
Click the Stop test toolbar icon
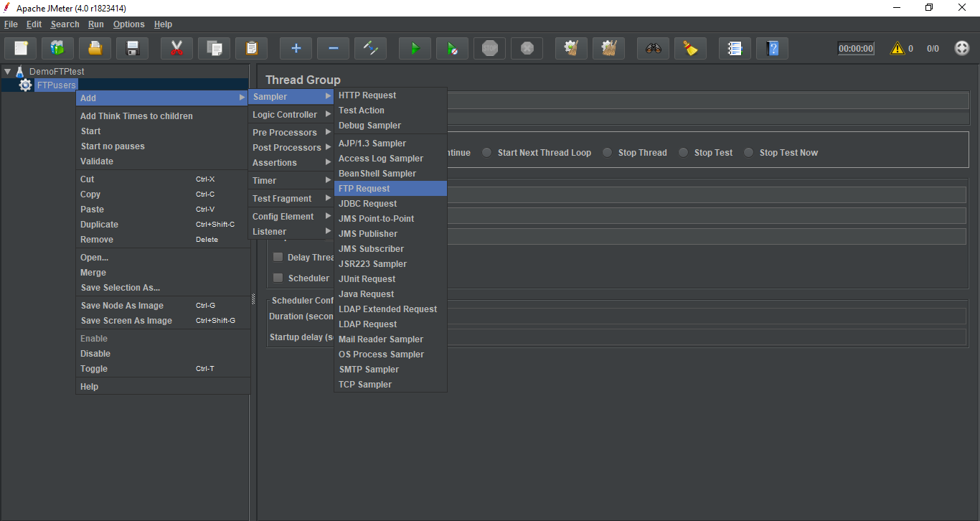(x=489, y=49)
